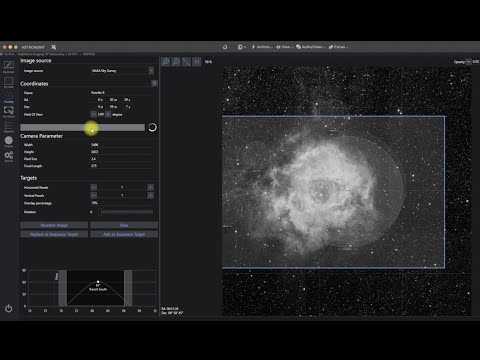
Task: Open the Flat Wizard sidebar tab
Action: point(9,112)
